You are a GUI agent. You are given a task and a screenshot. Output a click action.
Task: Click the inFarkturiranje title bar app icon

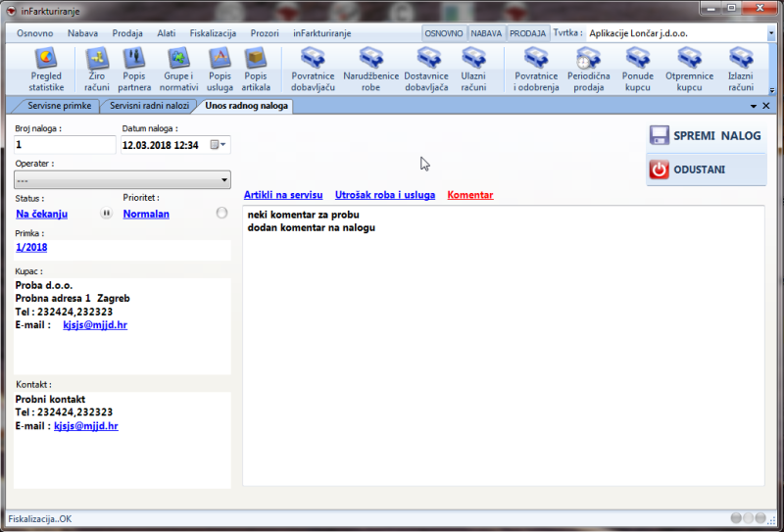[11, 11]
